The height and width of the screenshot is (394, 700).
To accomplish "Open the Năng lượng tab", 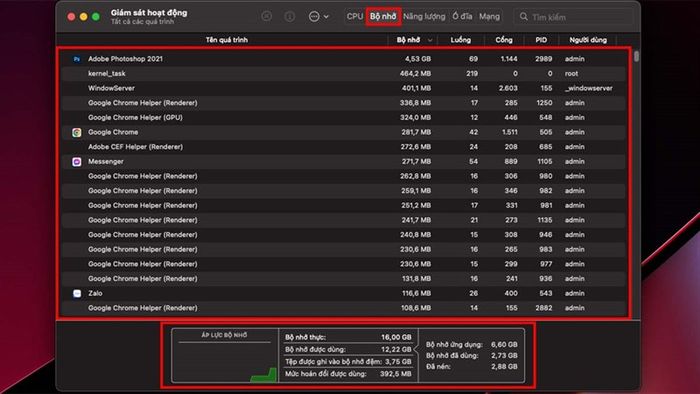I will pos(424,17).
